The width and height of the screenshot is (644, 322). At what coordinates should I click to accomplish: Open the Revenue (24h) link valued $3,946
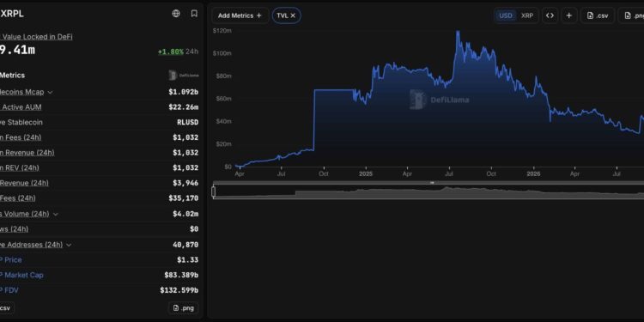(x=24, y=183)
